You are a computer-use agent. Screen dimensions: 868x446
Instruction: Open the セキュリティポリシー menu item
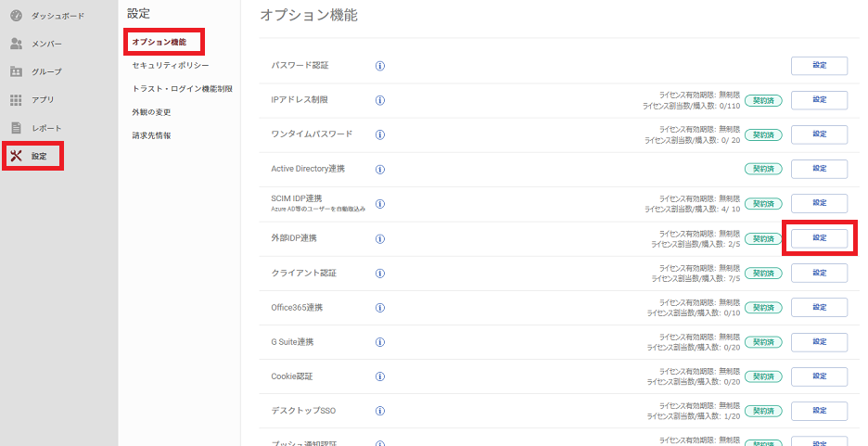pos(171,65)
